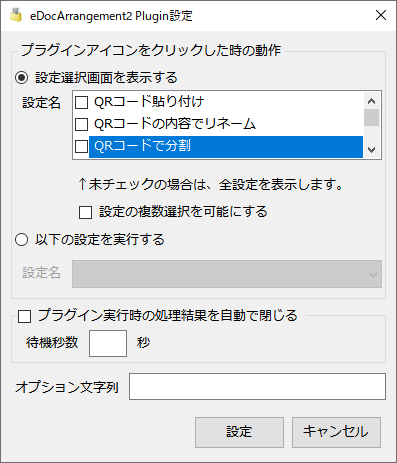Click the 設定 button

(x=239, y=432)
